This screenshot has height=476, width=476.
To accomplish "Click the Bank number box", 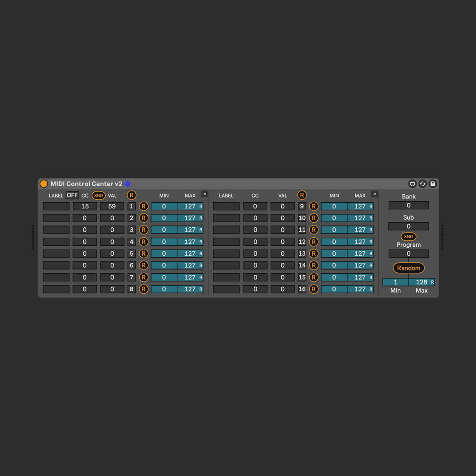I will click(x=409, y=206).
